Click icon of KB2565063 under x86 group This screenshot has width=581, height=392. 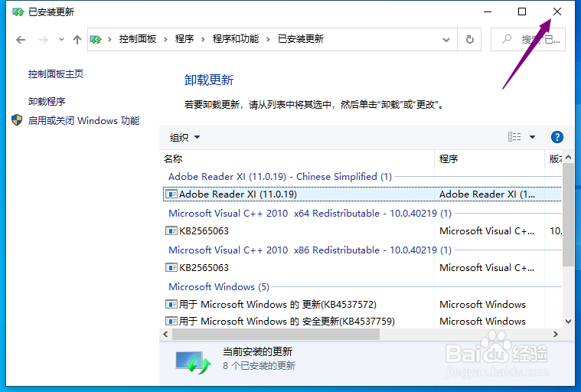[x=171, y=267]
